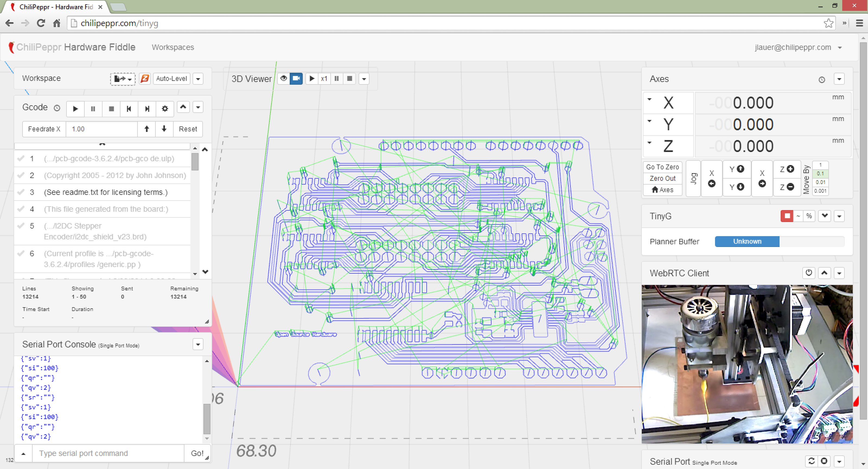
Task: Click the Go To Zero button
Action: pos(662,167)
